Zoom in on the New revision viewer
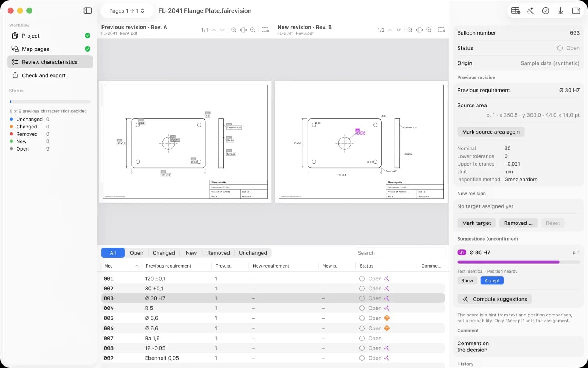588x368 pixels. tap(429, 30)
